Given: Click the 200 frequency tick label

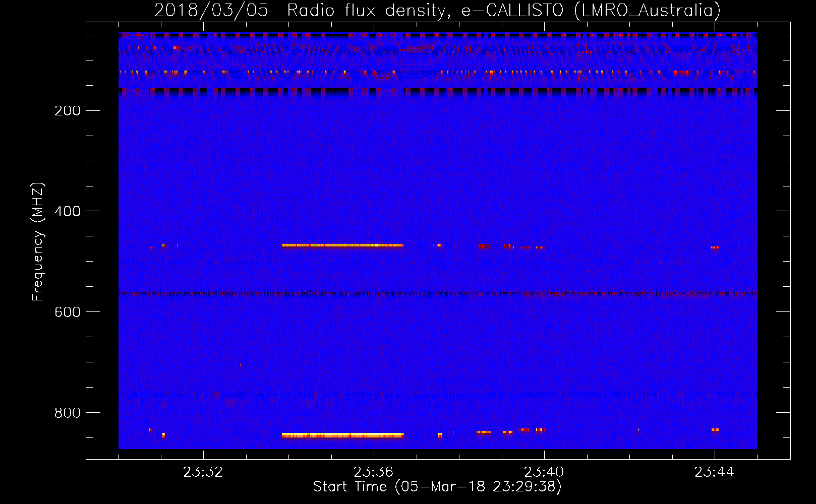Looking at the screenshot, I should (x=68, y=111).
